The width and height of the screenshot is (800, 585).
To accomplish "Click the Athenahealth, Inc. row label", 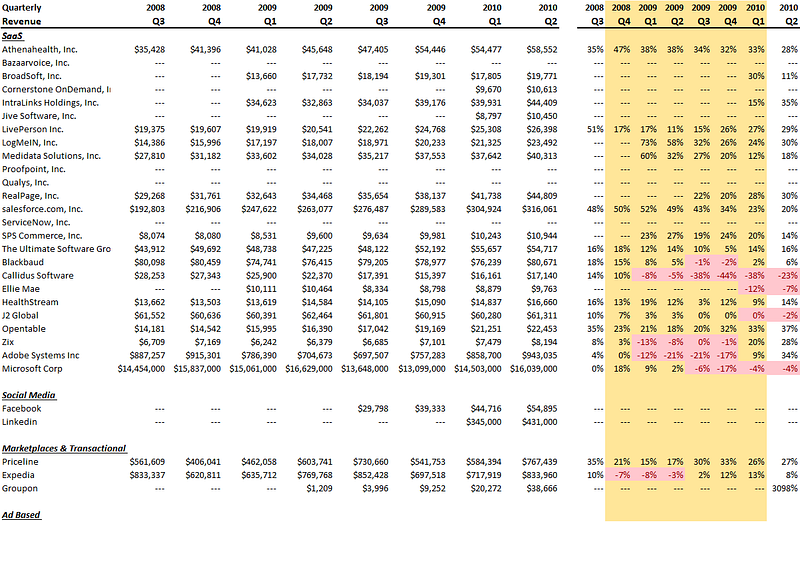I will tap(40, 49).
